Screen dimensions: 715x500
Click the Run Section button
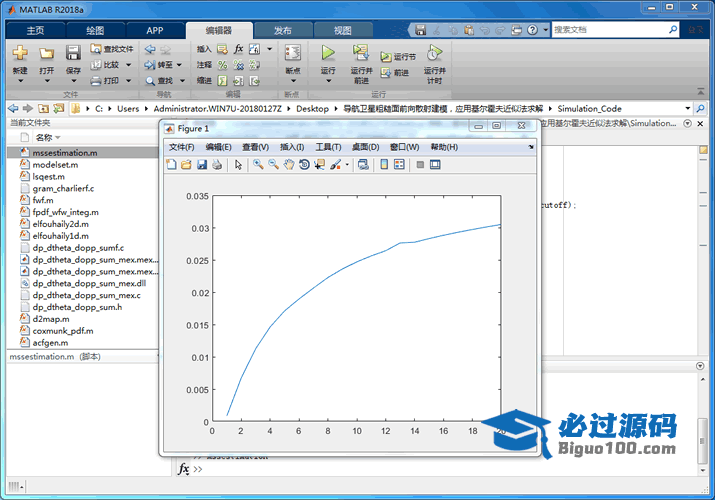[398, 57]
